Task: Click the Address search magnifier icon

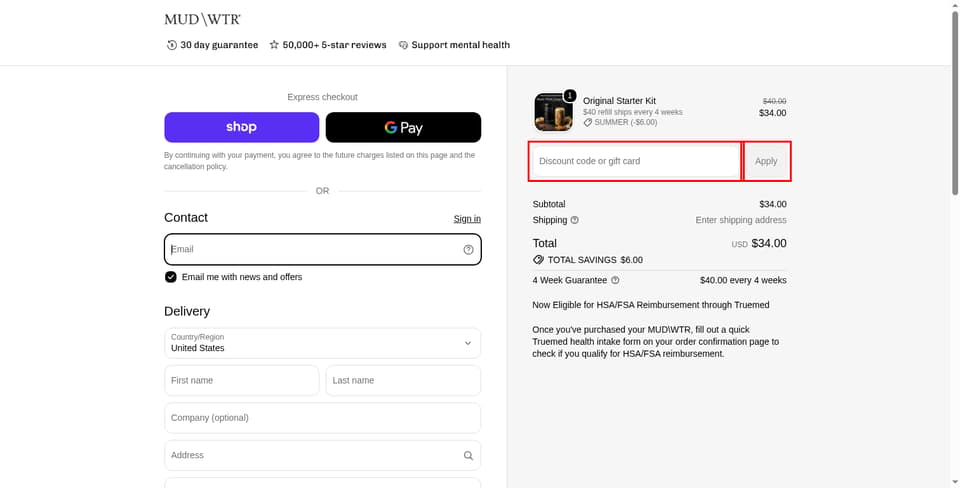Action: click(x=468, y=456)
